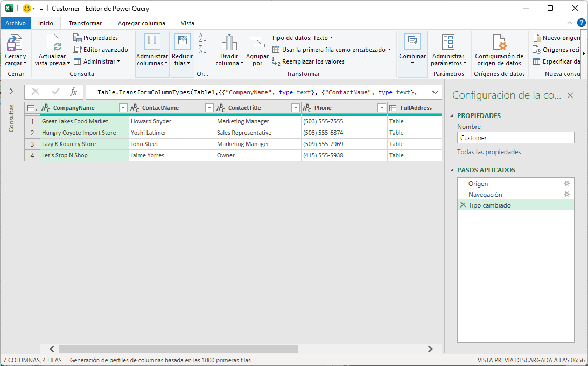Open Reducir filas menu
Screen dimensions: 588x366
(182, 54)
